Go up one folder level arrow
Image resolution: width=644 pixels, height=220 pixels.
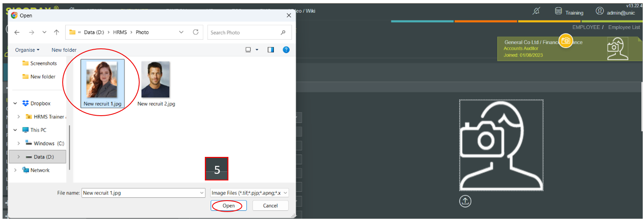pos(56,32)
